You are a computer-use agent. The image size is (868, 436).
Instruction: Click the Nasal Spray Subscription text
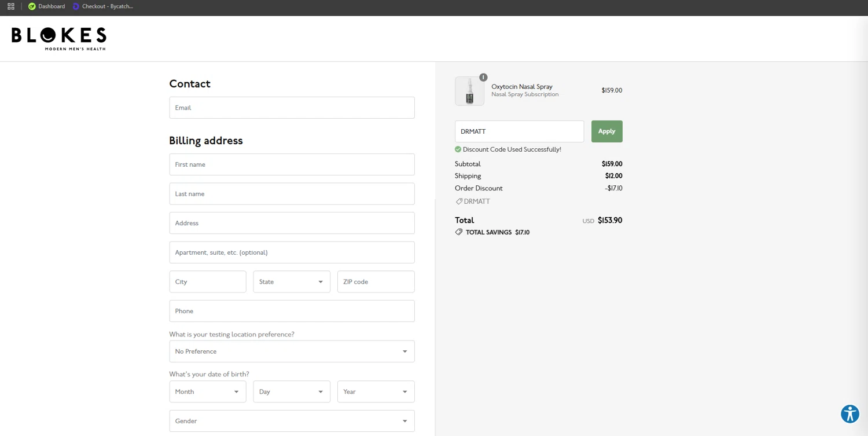point(525,94)
